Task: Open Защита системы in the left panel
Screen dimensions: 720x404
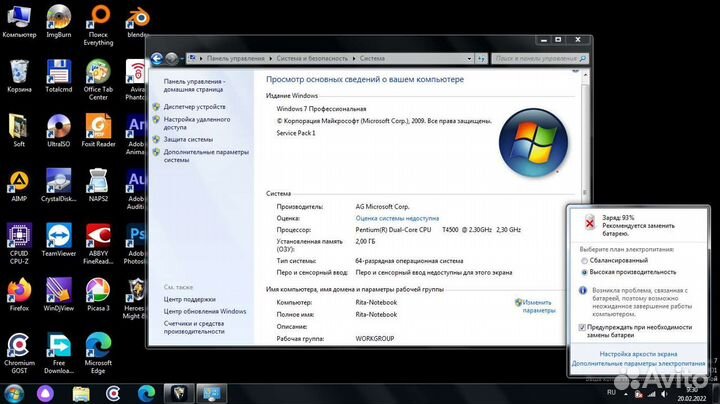Action: point(188,139)
